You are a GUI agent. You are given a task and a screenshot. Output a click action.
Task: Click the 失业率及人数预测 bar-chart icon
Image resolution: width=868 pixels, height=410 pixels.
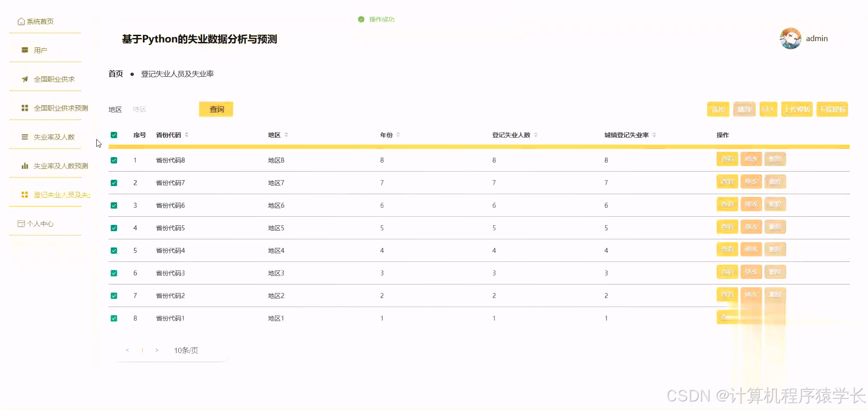(x=24, y=165)
